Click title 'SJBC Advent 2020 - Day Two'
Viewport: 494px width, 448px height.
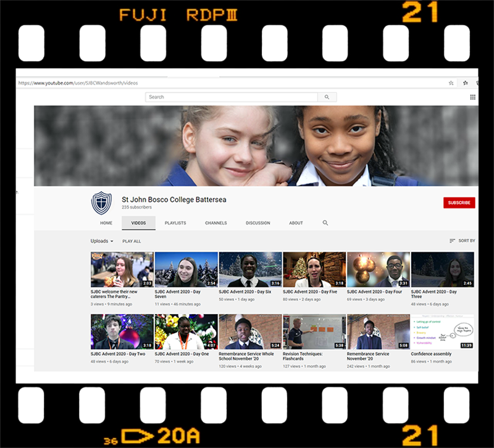[x=118, y=354]
